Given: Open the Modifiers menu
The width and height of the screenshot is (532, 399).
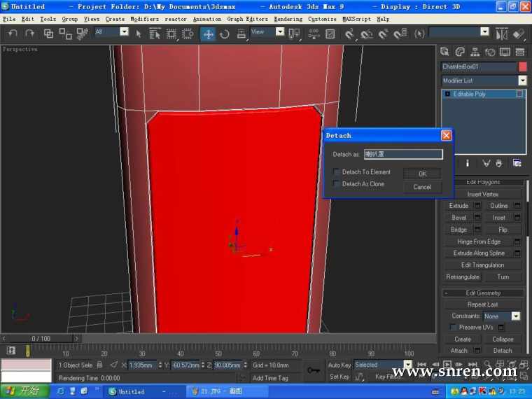Looking at the screenshot, I should click(x=144, y=20).
